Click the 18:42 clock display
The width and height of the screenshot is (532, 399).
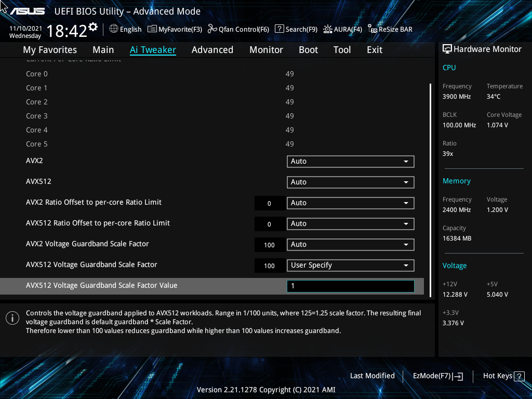click(x=67, y=31)
